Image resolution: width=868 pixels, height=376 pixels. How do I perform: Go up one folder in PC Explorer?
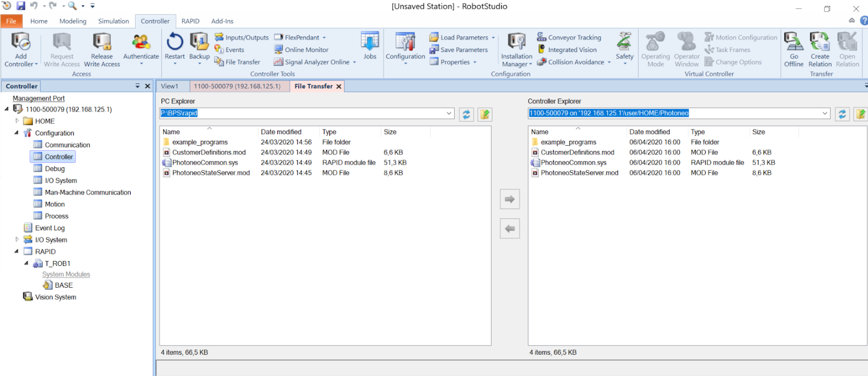click(484, 114)
